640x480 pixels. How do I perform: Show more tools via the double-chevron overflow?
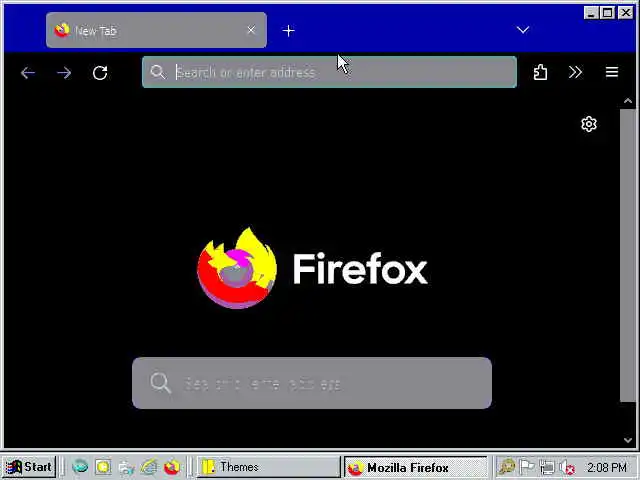coord(575,72)
